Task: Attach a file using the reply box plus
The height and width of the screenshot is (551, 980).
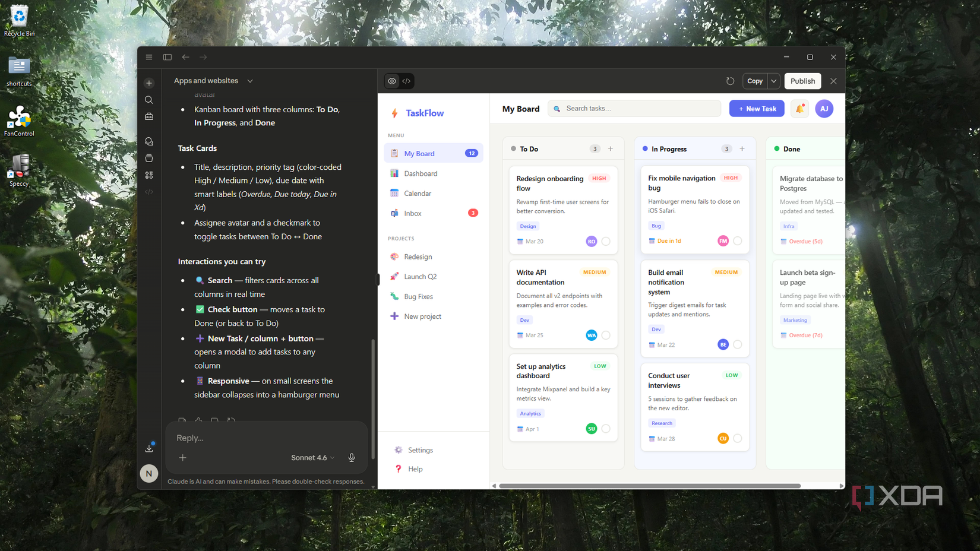Action: (183, 458)
